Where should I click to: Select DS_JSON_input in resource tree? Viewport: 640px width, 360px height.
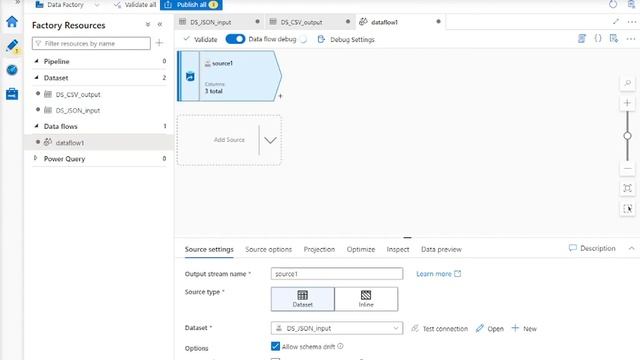click(x=78, y=110)
